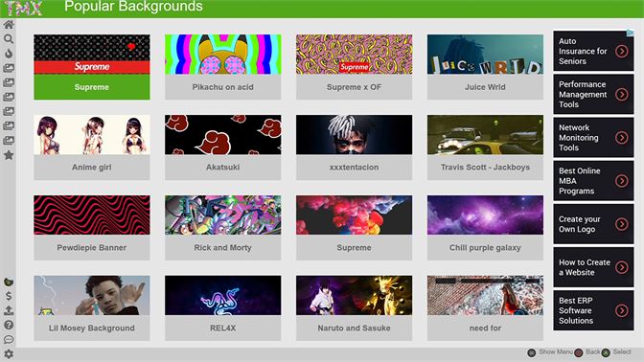Click the AdChoices icon above ads
This screenshot has height=362, width=644.
pyautogui.click(x=630, y=33)
